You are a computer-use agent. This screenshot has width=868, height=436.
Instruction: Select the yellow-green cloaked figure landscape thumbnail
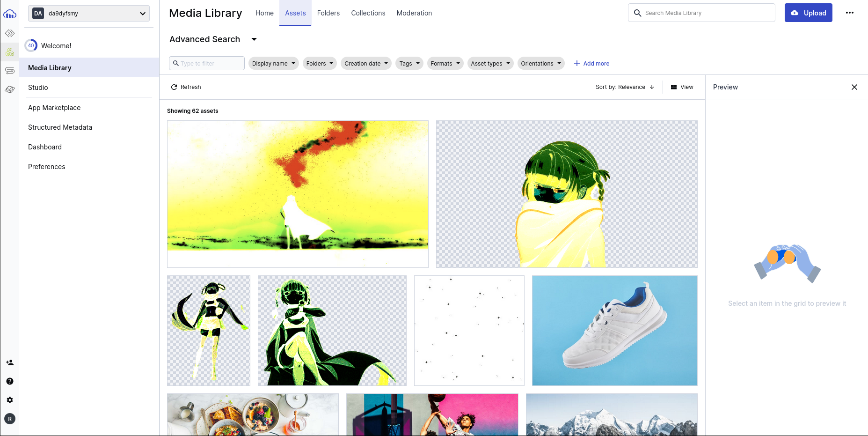(x=298, y=194)
